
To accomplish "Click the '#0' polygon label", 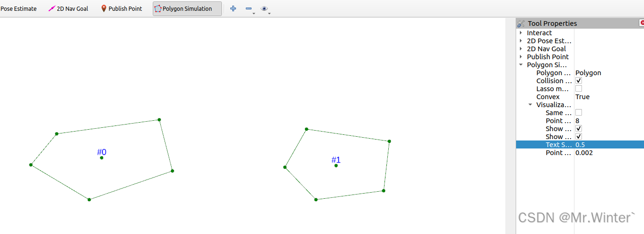I will click(102, 152).
